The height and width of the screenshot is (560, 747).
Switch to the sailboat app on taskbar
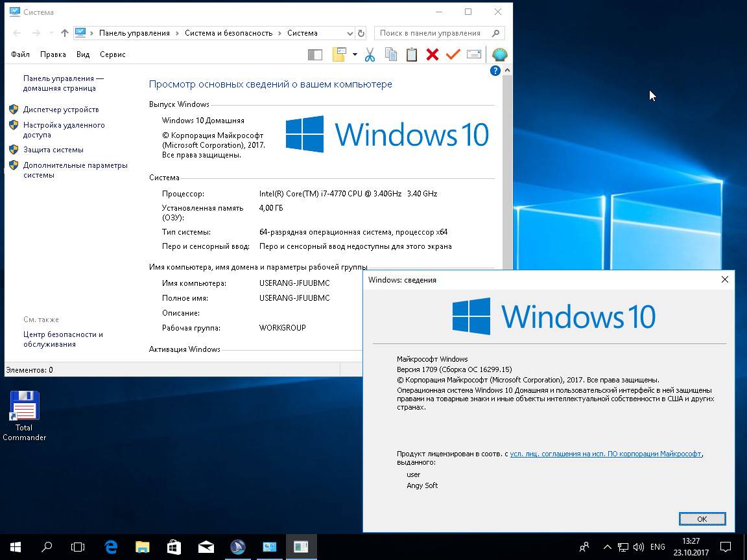click(238, 546)
